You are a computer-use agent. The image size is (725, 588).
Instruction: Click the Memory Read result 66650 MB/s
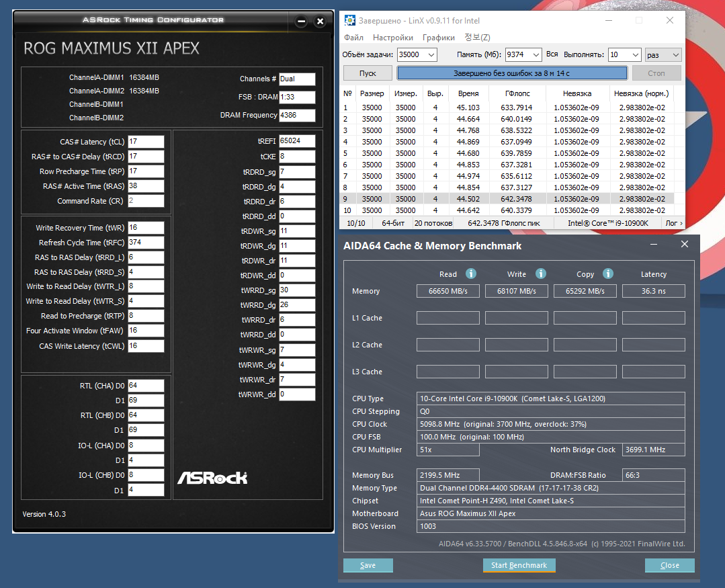tap(448, 291)
